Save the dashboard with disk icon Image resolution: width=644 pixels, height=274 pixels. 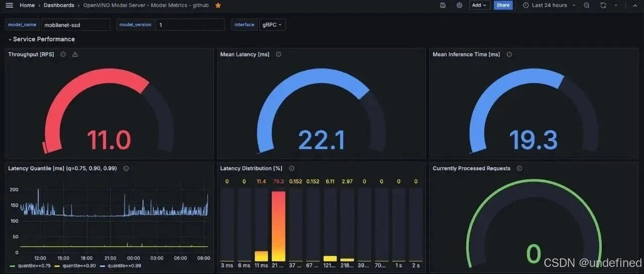point(443,5)
